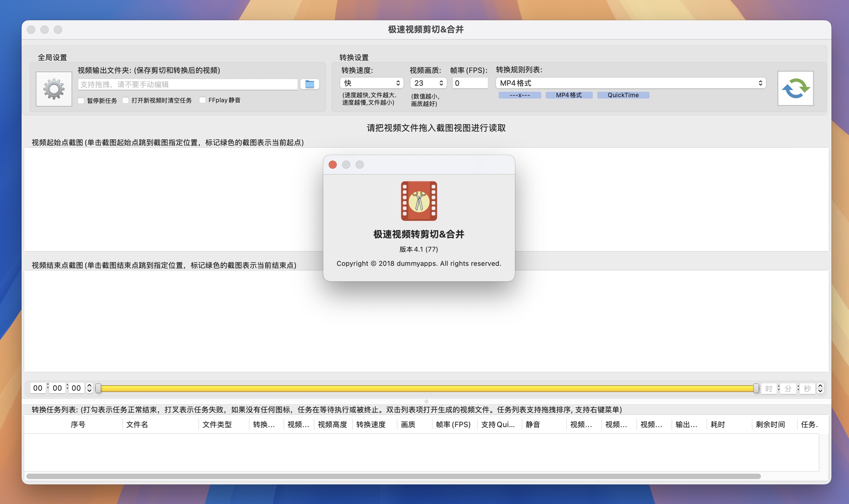
Task: Click the left handle of yellow timeline slider
Action: point(98,388)
